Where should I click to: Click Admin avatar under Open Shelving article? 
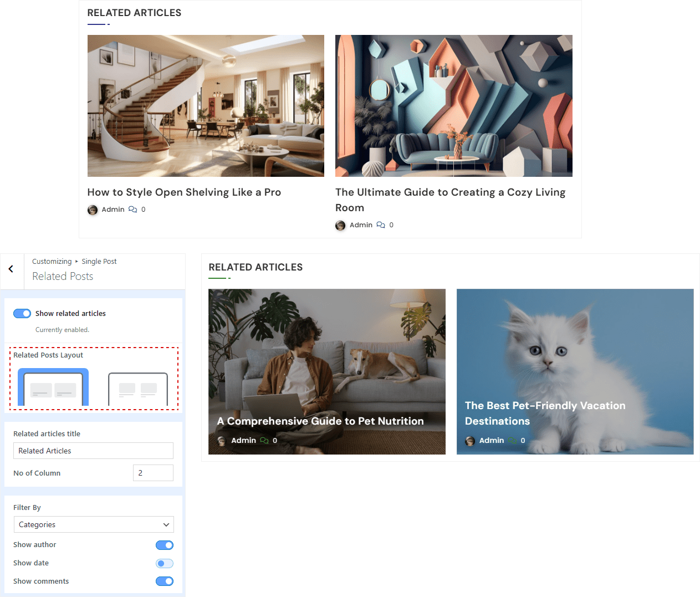pos(93,210)
